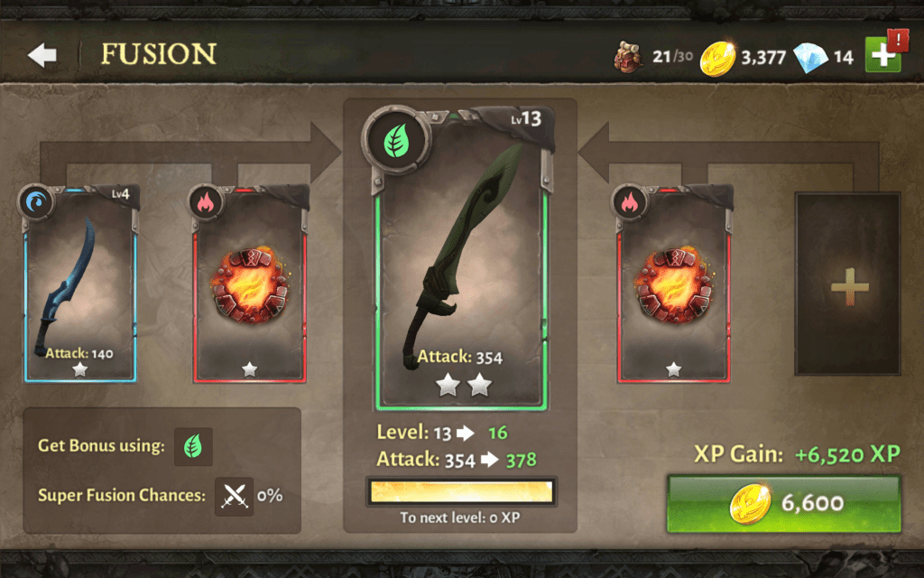Screen dimensions: 924x578
Task: Tap the blue water element badge
Action: 36,202
